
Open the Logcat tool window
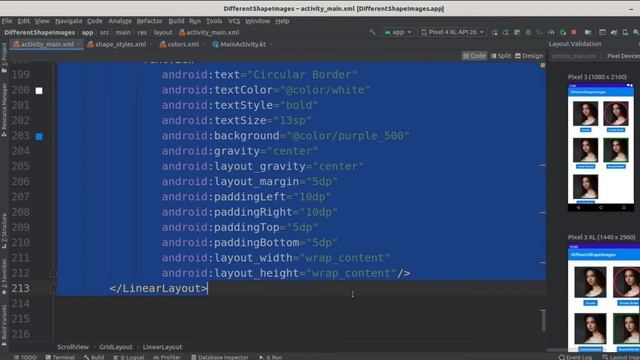click(x=129, y=357)
